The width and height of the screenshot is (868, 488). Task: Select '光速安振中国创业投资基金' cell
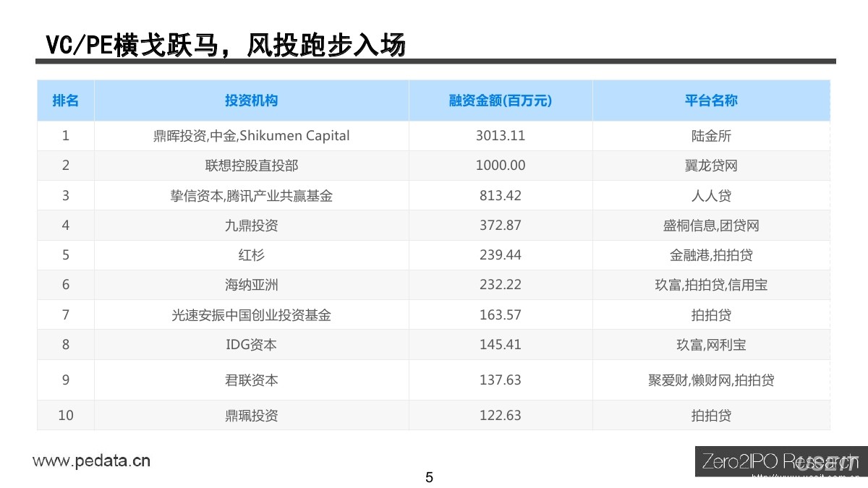pos(251,315)
